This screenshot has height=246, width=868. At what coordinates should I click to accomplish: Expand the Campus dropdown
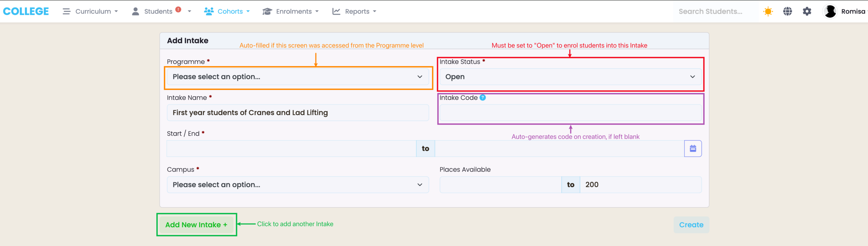pos(298,185)
